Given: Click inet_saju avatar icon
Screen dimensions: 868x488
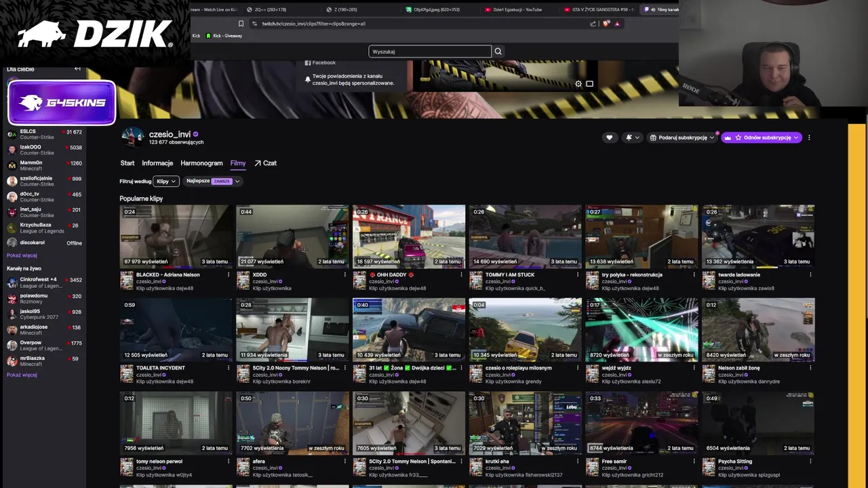Looking at the screenshot, I should 12,212.
